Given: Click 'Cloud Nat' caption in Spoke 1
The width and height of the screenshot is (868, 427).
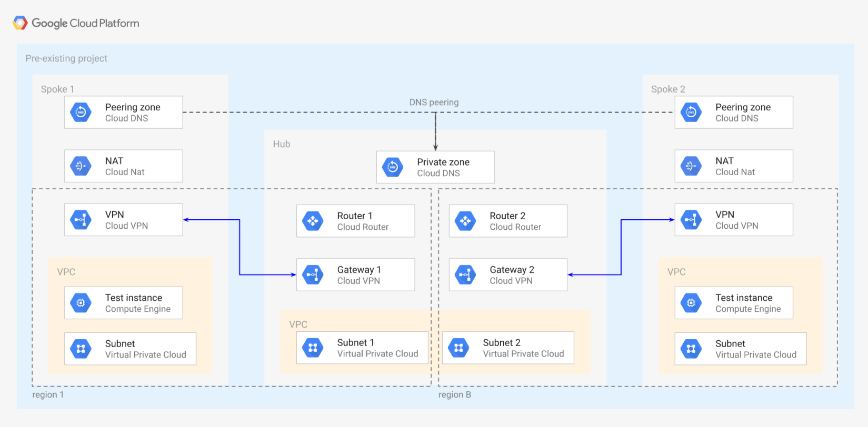Looking at the screenshot, I should 125,172.
